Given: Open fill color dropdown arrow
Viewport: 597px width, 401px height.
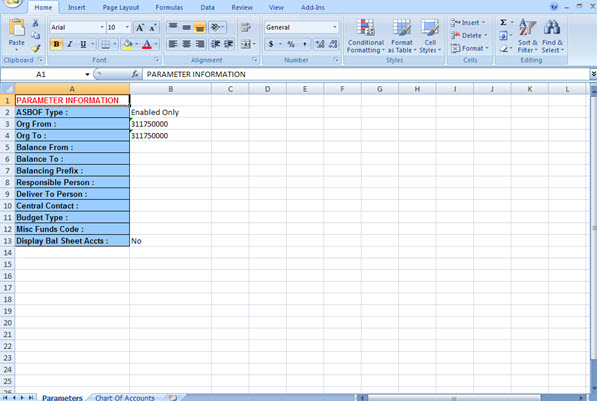Looking at the screenshot, I should [x=136, y=44].
